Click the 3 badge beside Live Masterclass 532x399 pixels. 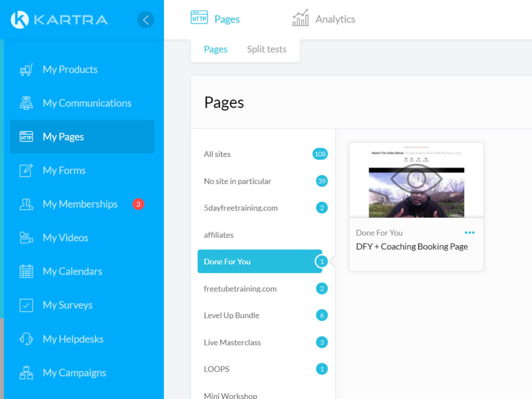point(322,342)
